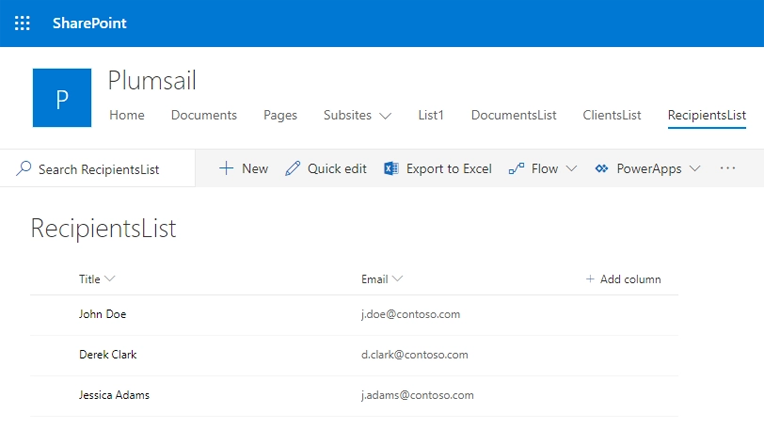Click the New item plus icon
This screenshot has height=428, width=764.
pos(227,169)
